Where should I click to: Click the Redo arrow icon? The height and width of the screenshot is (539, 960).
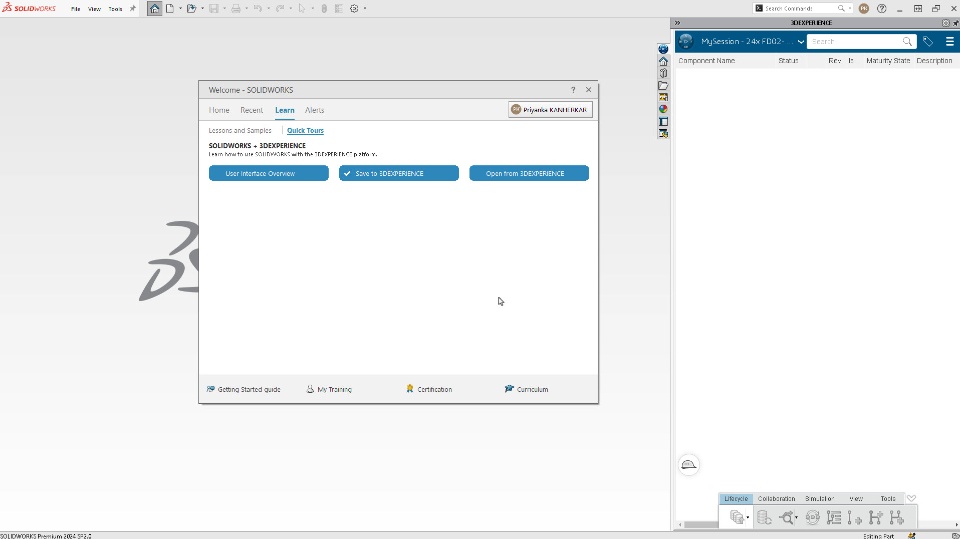coord(280,9)
